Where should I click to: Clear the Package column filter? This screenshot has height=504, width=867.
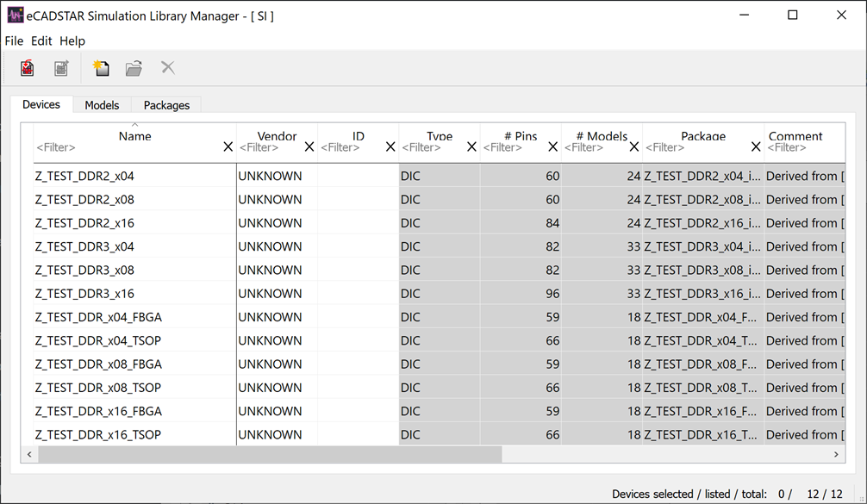756,147
